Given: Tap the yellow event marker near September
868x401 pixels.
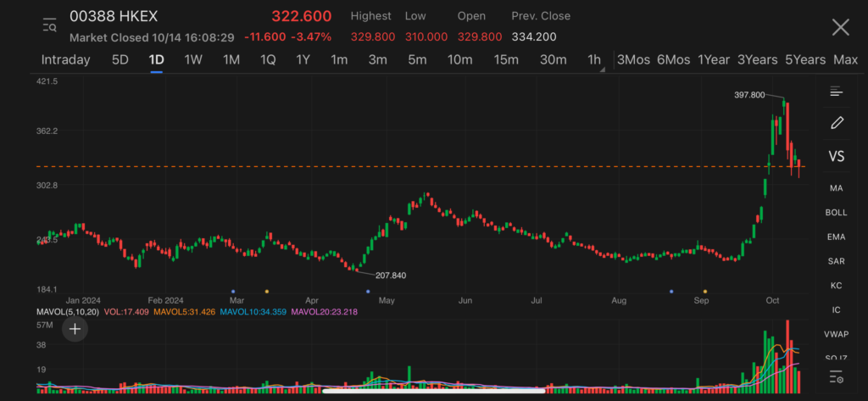Looking at the screenshot, I should click(x=705, y=291).
